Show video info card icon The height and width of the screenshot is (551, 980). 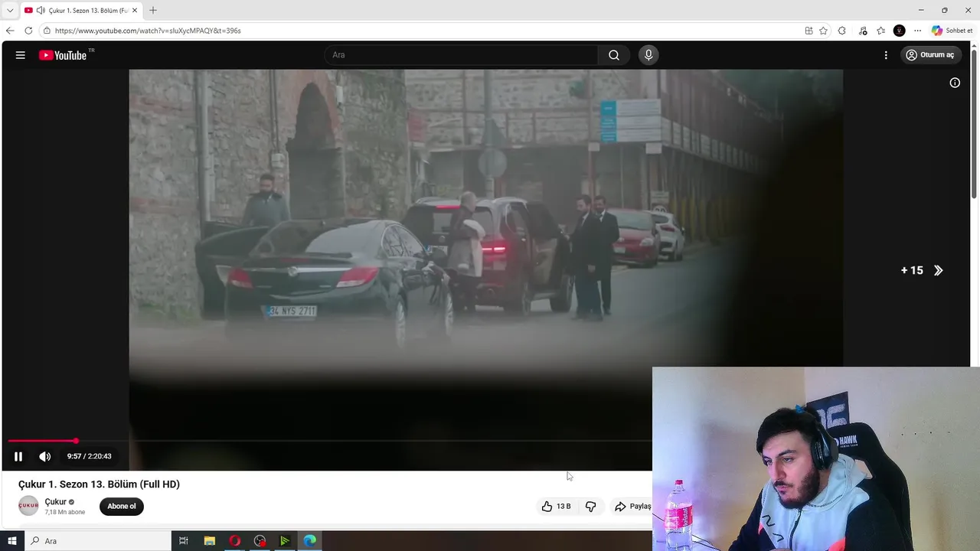955,83
